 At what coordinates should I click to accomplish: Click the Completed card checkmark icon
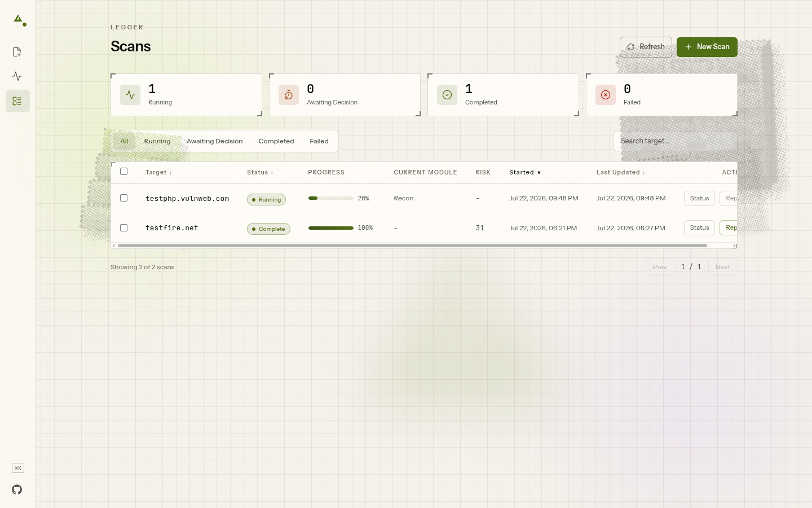(x=447, y=95)
